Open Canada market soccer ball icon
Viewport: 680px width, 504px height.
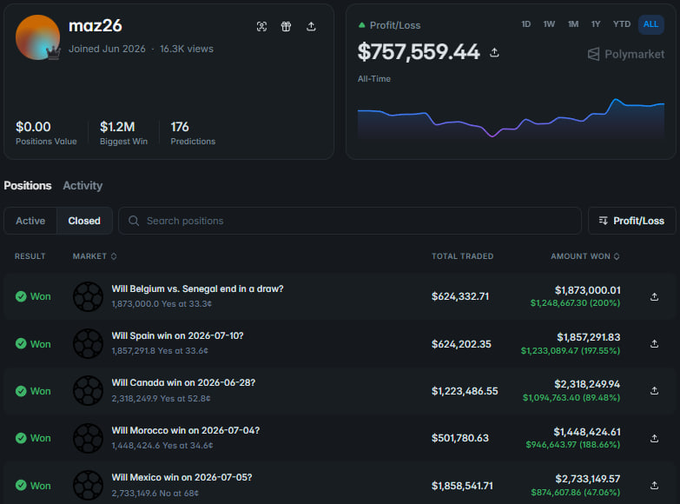click(x=88, y=391)
